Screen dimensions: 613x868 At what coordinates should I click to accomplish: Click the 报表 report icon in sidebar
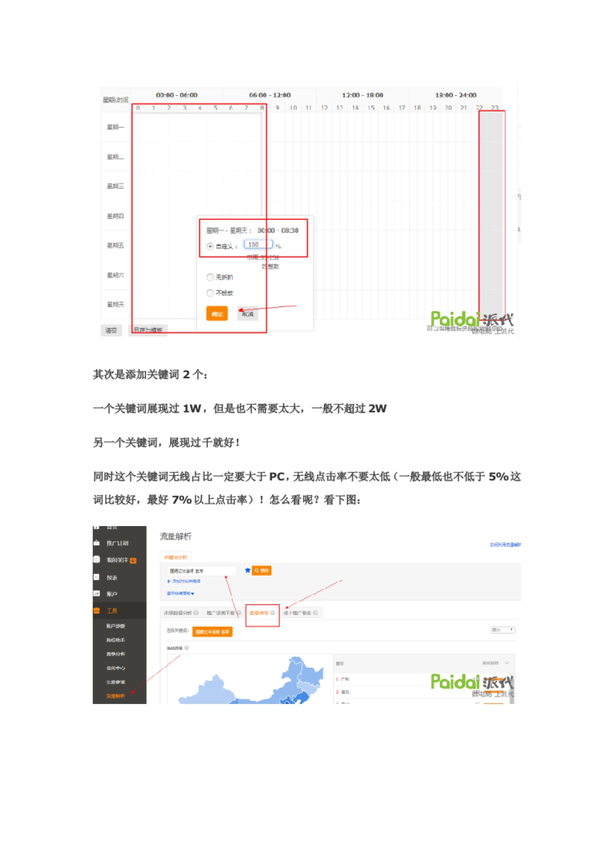pos(97,577)
